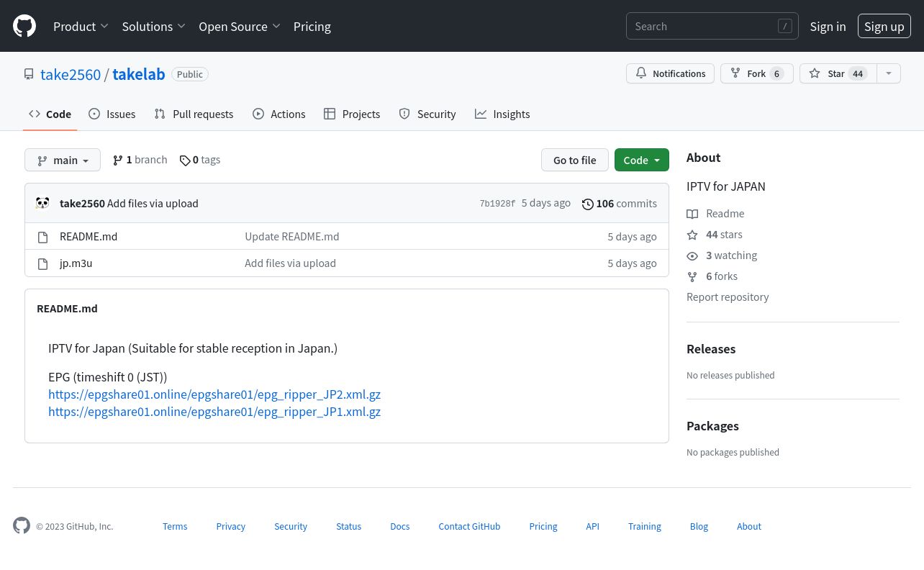Open the jp.m3u file
Image resolution: width=924 pixels, height=570 pixels.
pyautogui.click(x=76, y=263)
